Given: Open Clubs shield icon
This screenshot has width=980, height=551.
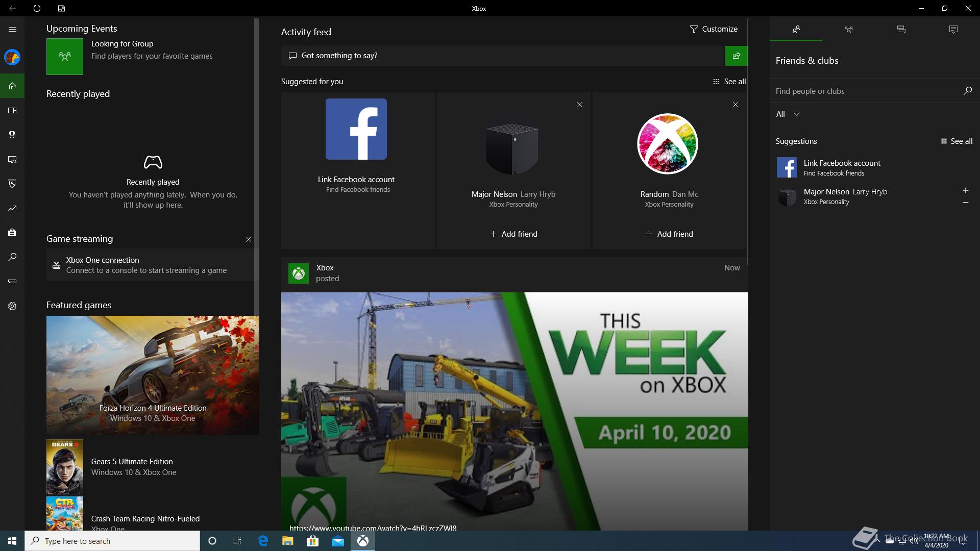Looking at the screenshot, I should coord(12,184).
